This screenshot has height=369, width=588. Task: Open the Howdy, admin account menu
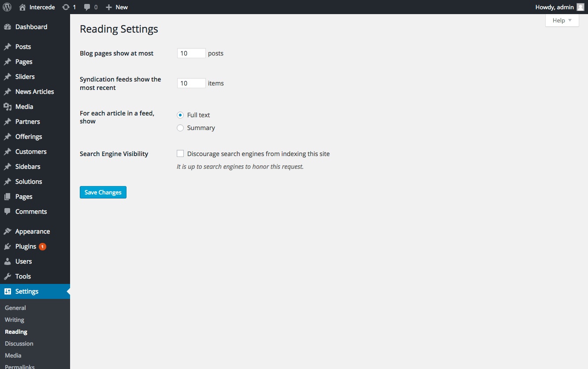pyautogui.click(x=559, y=7)
